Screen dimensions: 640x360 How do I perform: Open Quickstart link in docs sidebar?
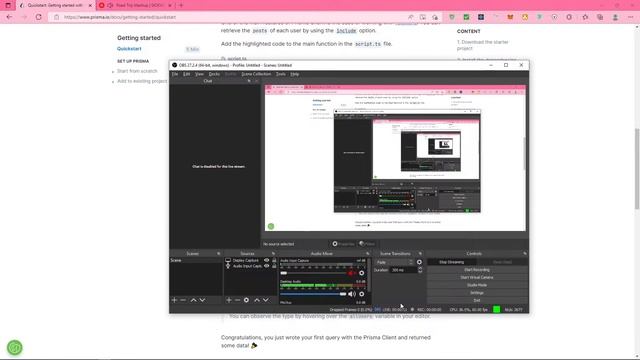tap(129, 49)
